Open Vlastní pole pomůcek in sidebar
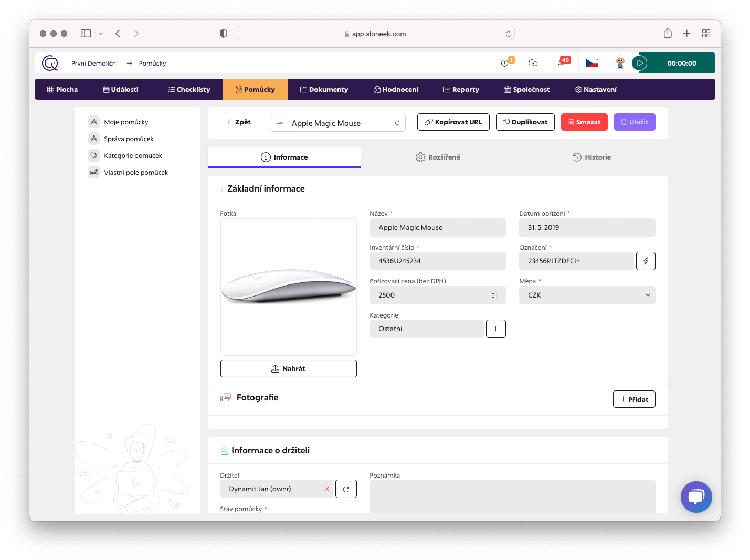Screen dimensions: 750x560 click(x=136, y=172)
